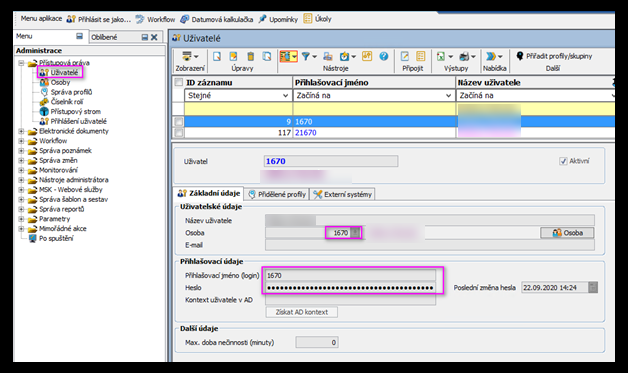Check the row checkbox for ID 117
Screen dimensions: 628x373
click(x=179, y=132)
